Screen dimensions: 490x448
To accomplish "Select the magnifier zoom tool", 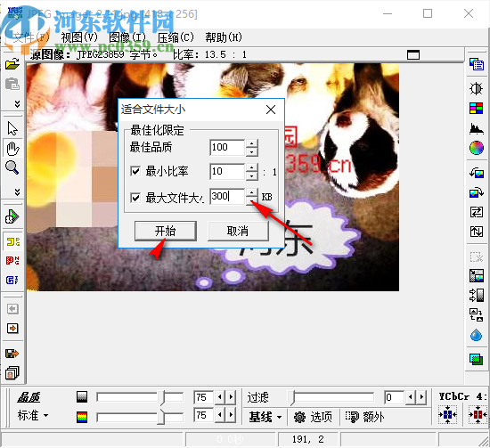I will [12, 167].
